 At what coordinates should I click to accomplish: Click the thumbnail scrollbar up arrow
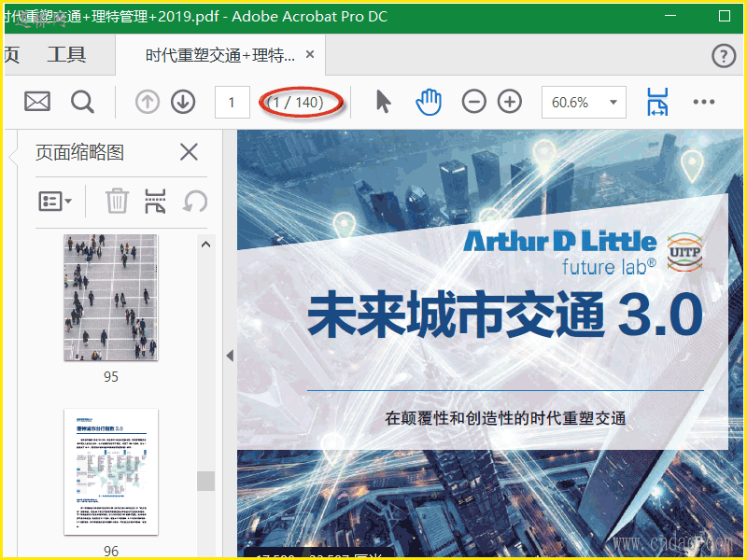pos(205,245)
